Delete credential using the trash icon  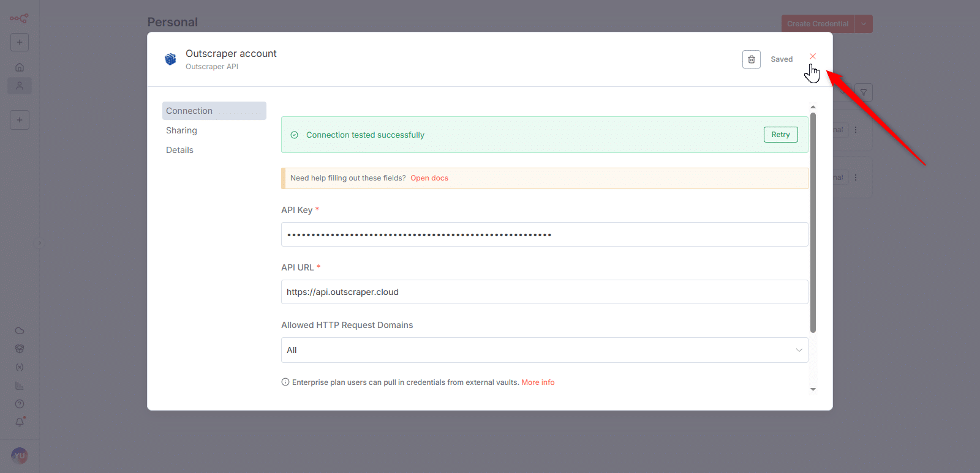(751, 59)
